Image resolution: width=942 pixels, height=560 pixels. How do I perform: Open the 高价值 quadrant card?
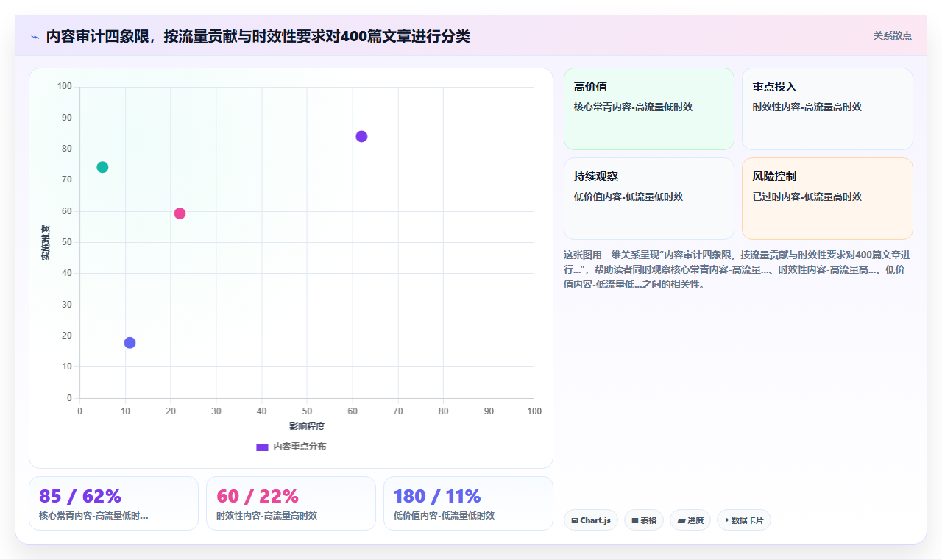tap(648, 109)
